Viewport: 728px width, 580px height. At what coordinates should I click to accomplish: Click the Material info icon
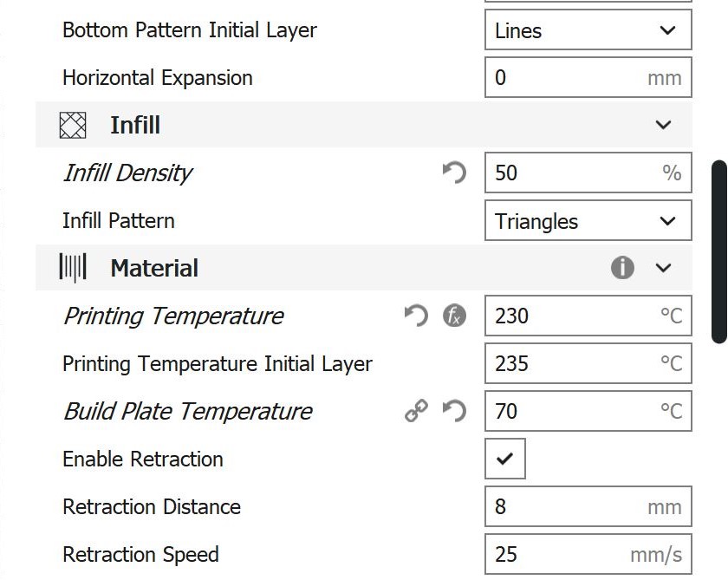[622, 268]
